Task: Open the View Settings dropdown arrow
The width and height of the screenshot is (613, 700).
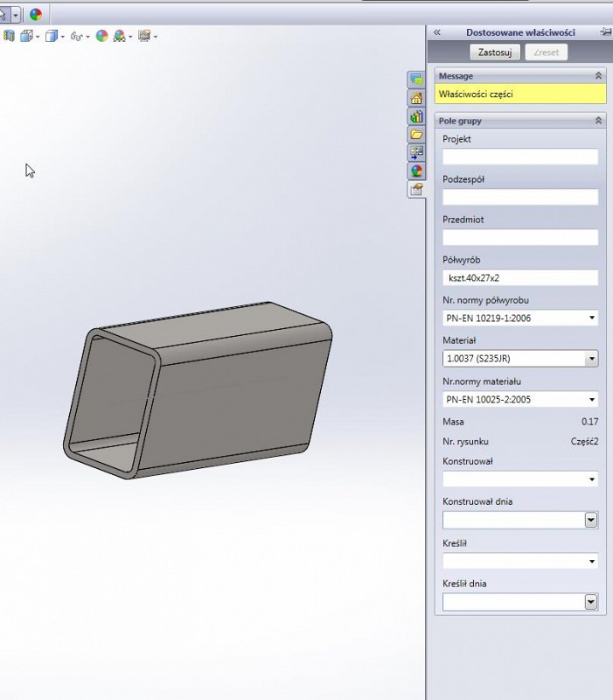Action: pos(156,37)
